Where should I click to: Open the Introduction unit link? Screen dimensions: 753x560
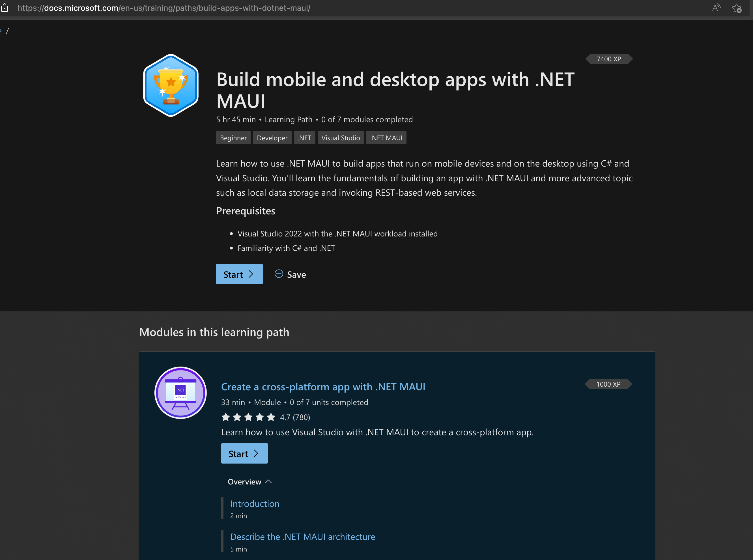[255, 504]
